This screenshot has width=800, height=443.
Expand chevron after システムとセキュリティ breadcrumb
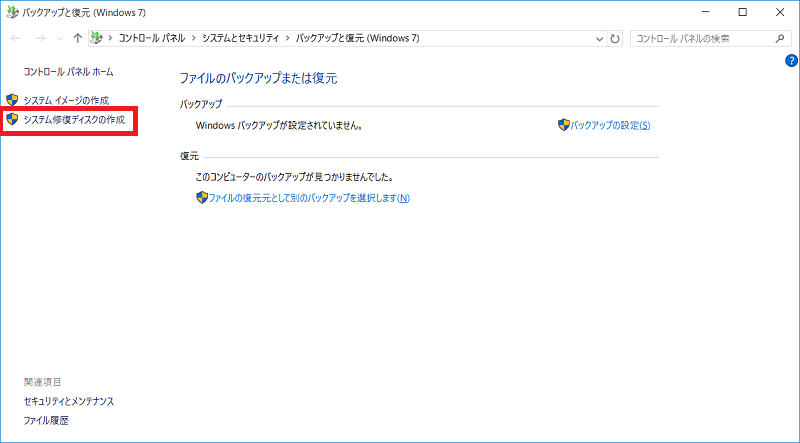point(288,38)
